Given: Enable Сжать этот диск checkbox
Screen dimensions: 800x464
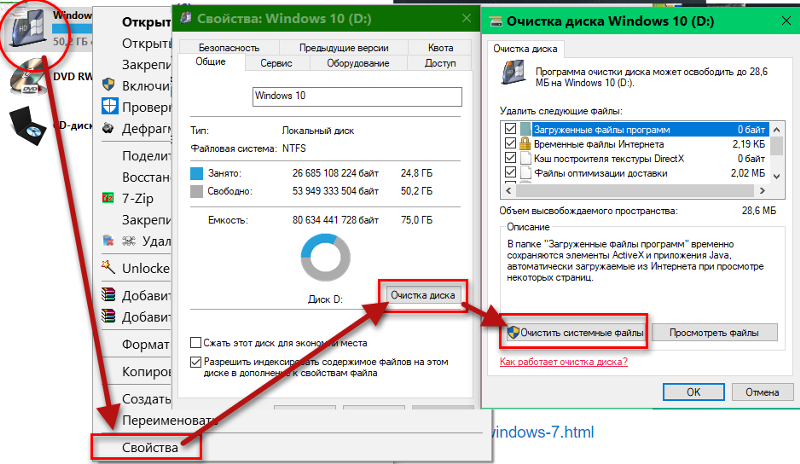Looking at the screenshot, I should [195, 343].
